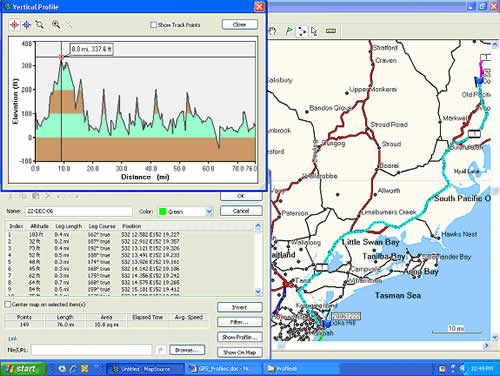Click the Close button in Vertical Profile

point(239,24)
